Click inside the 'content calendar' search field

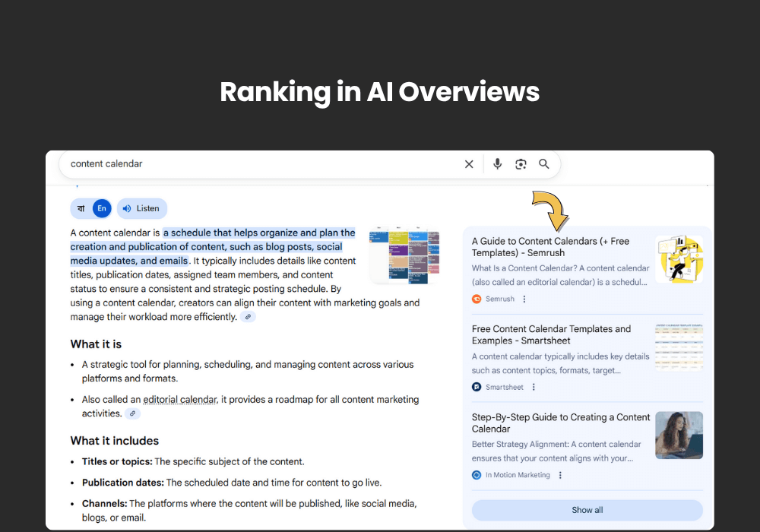point(258,164)
